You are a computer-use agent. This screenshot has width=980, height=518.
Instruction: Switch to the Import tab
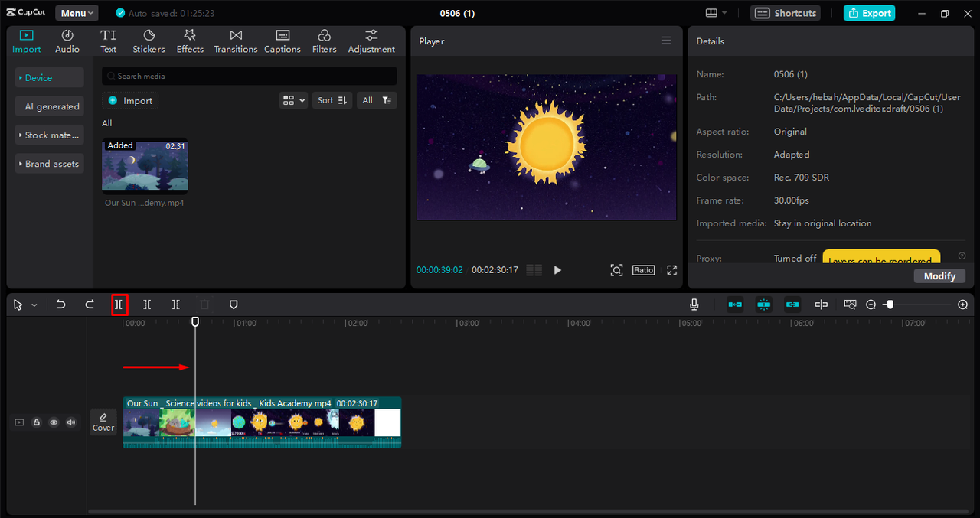(27, 41)
